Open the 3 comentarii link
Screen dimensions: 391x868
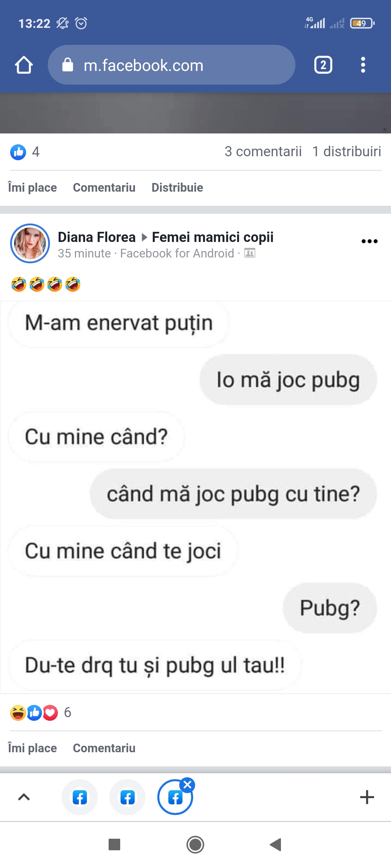pos(263,152)
